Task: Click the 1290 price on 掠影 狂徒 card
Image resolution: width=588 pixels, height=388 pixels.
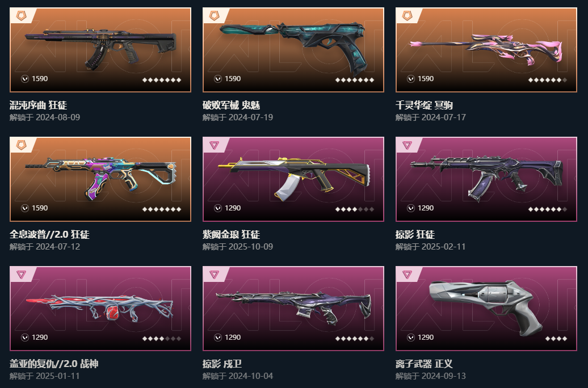Action: pos(426,208)
